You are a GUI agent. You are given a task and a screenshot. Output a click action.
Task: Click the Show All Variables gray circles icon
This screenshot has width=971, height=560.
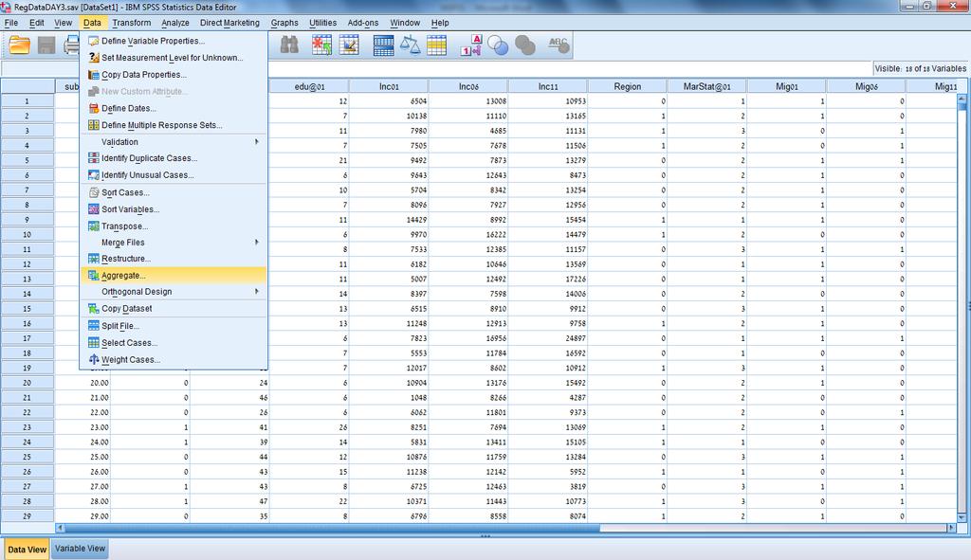click(525, 45)
